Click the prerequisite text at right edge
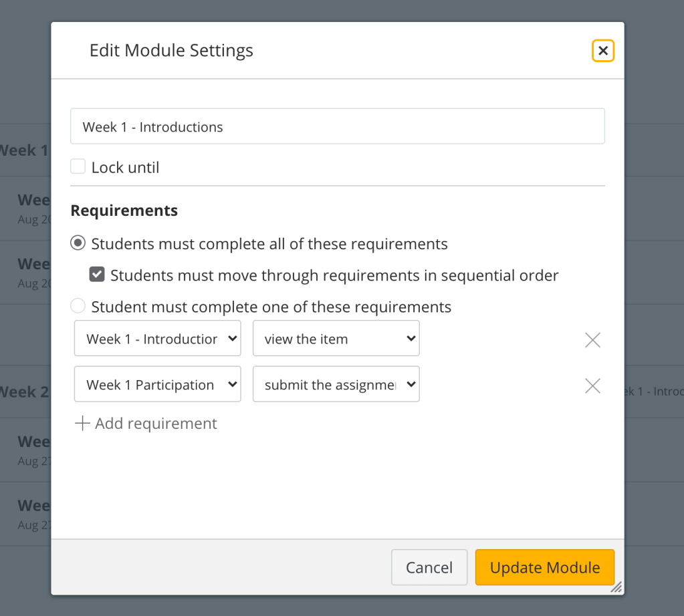Image resolution: width=684 pixels, height=616 pixels. (653, 391)
